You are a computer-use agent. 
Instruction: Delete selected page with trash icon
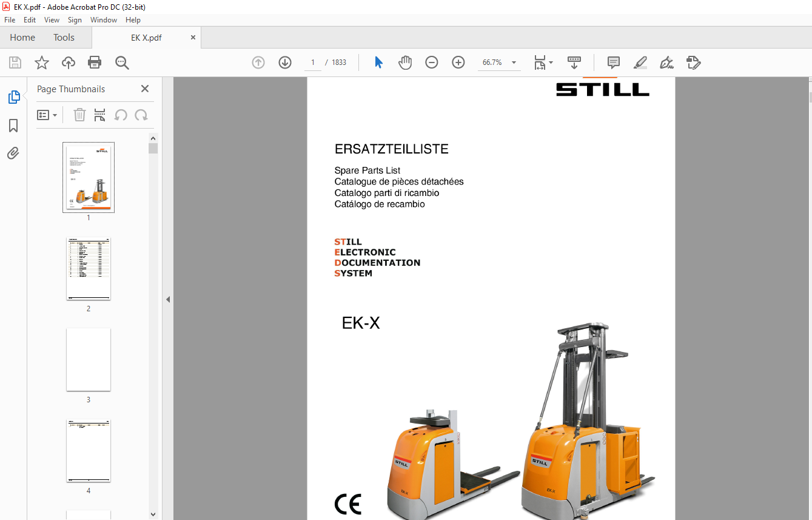pyautogui.click(x=79, y=115)
